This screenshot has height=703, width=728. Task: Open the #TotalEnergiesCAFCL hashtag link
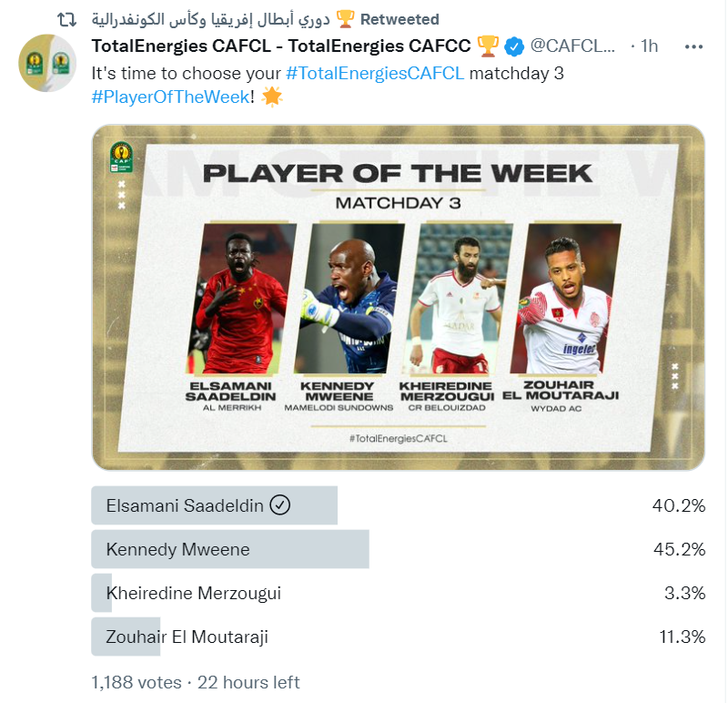coord(375,74)
